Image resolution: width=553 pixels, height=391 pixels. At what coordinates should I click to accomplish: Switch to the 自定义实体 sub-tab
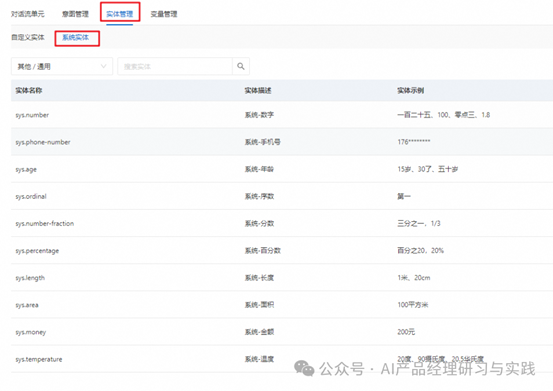(x=28, y=37)
